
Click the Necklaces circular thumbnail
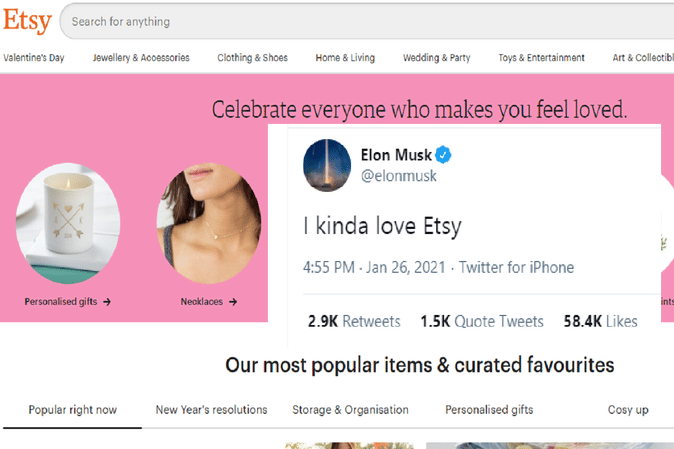tap(208, 223)
